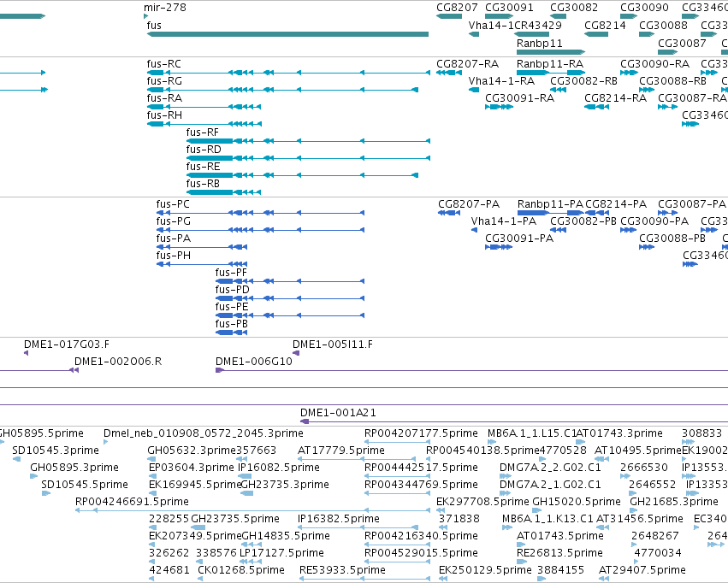The image size is (728, 583).
Task: Select the CG8214-RA transcript
Action: (596, 107)
